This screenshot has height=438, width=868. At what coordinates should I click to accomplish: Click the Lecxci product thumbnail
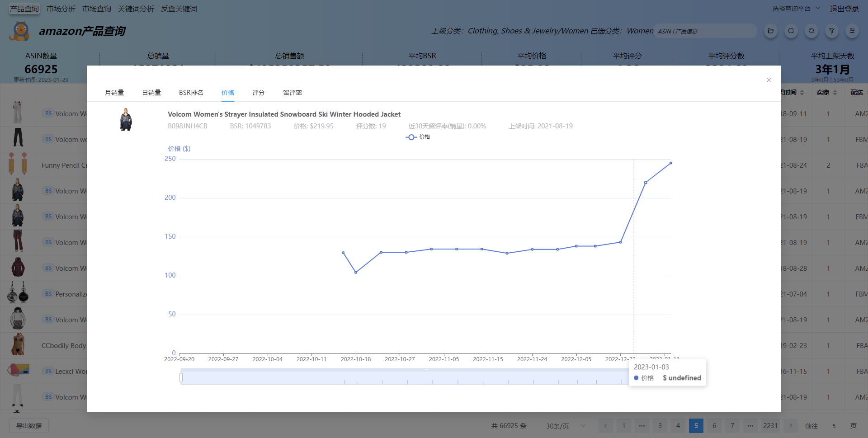18,370
